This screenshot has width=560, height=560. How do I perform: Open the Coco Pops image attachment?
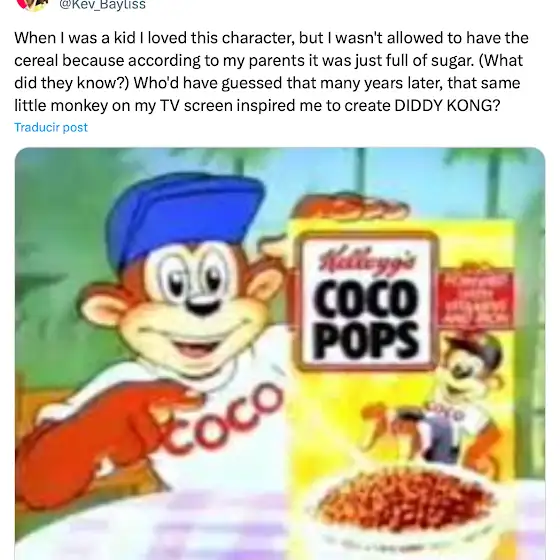coord(280,354)
